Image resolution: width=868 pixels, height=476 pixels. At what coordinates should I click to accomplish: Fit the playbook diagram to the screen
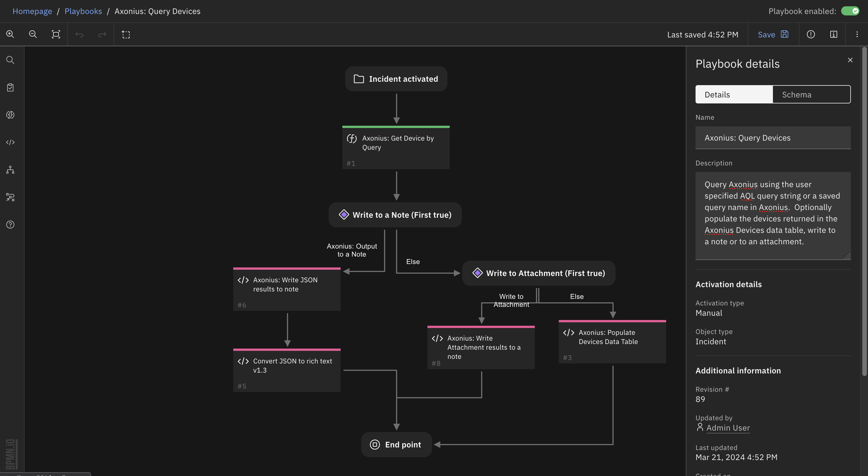coord(56,34)
